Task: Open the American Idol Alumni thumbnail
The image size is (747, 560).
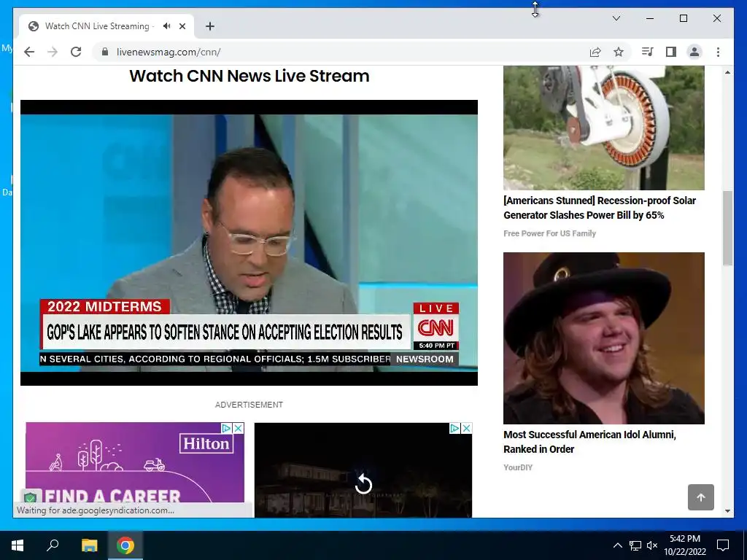Action: [x=603, y=338]
